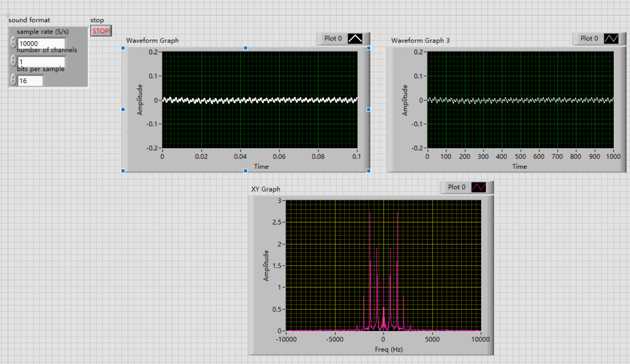Click the bits per sample decrement arrow

point(13,82)
